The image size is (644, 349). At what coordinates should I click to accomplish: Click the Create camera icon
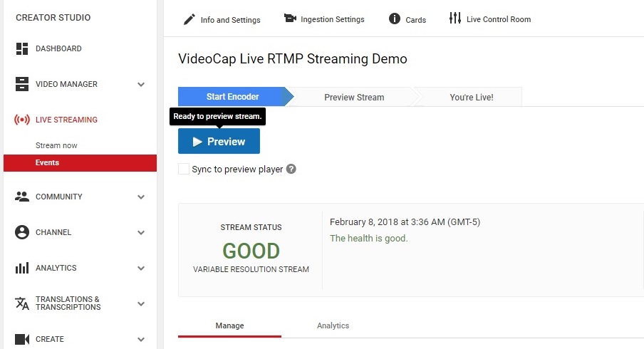(22, 339)
